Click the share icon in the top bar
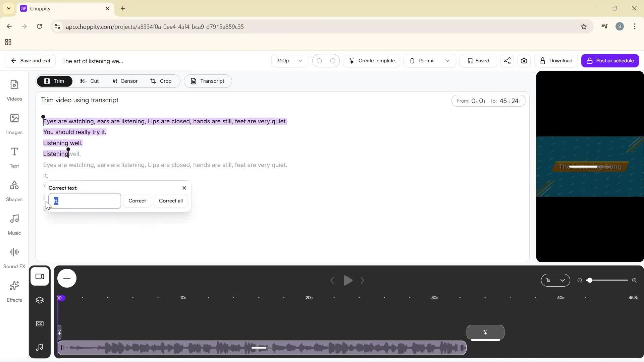Screen dimensions: 644x362 [x=507, y=61]
